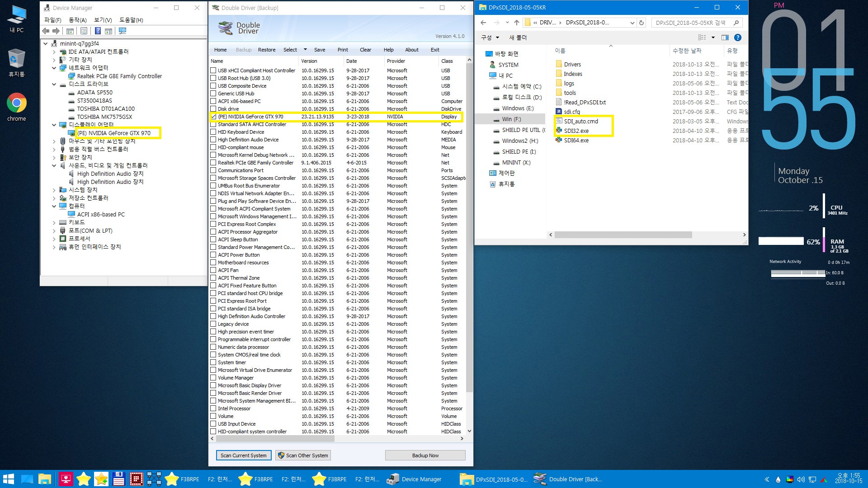
Task: Click the Explorer up-one-level arrow
Action: (517, 23)
